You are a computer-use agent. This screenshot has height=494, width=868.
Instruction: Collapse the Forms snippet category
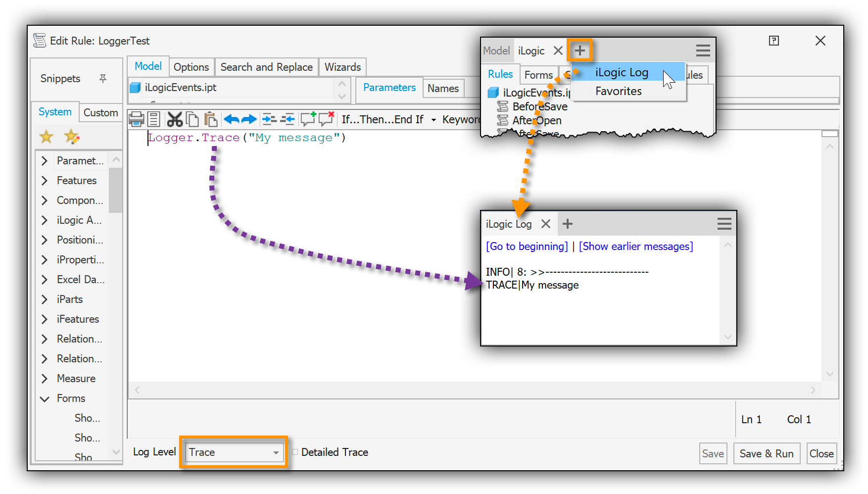45,398
